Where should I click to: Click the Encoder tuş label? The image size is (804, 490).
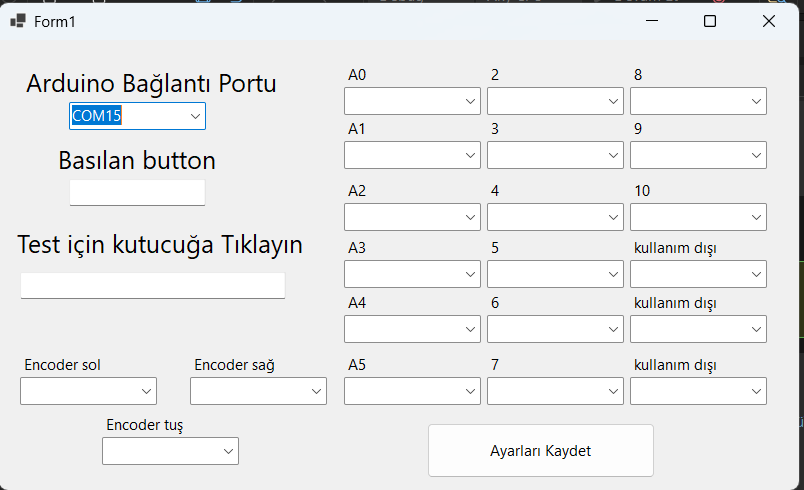[x=145, y=425]
